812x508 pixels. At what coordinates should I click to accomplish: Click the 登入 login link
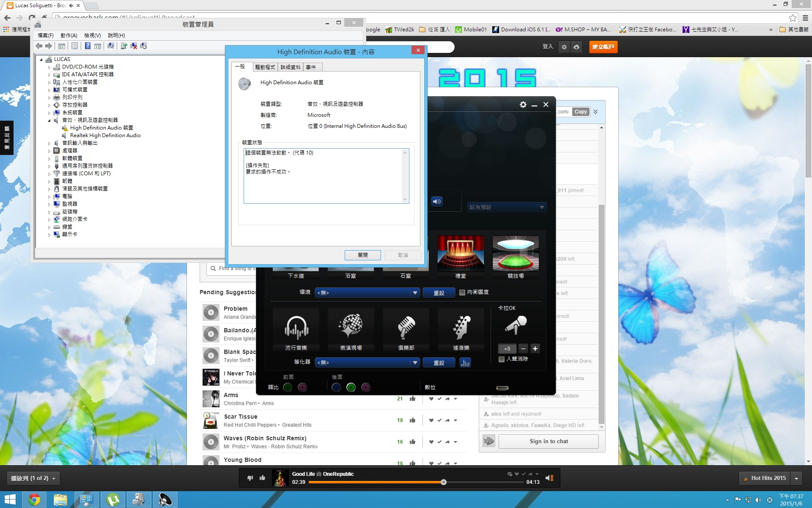point(548,47)
